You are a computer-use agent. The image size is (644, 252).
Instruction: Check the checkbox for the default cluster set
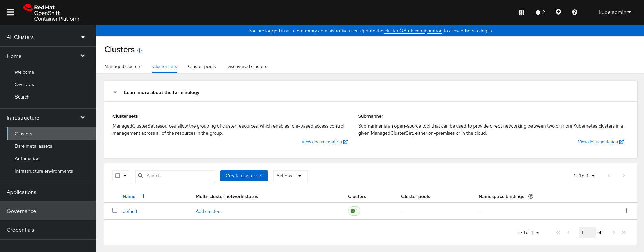(115, 211)
